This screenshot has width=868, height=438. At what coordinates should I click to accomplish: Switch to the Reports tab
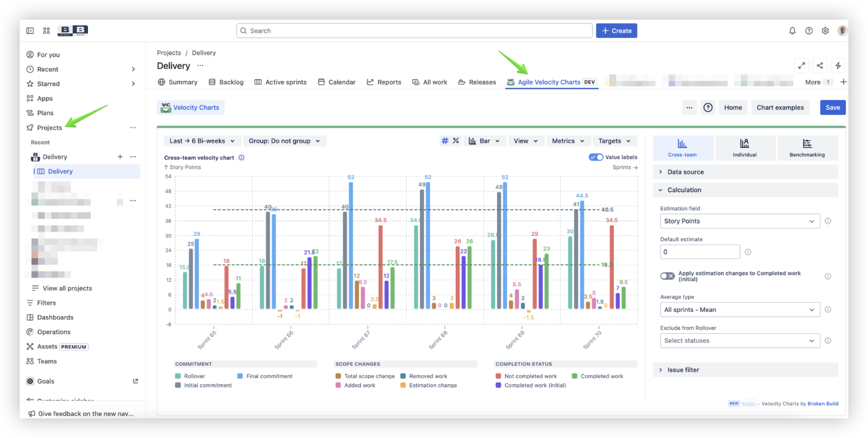coord(384,82)
